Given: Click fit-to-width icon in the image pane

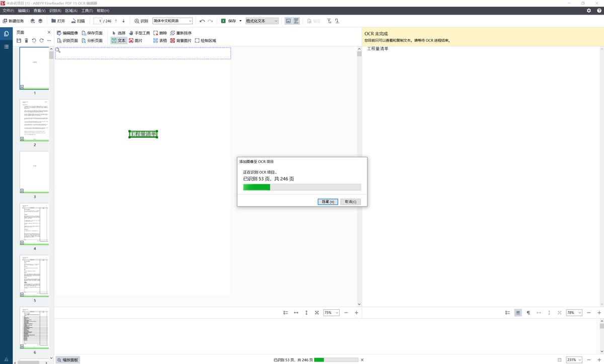Looking at the screenshot, I should click(296, 313).
